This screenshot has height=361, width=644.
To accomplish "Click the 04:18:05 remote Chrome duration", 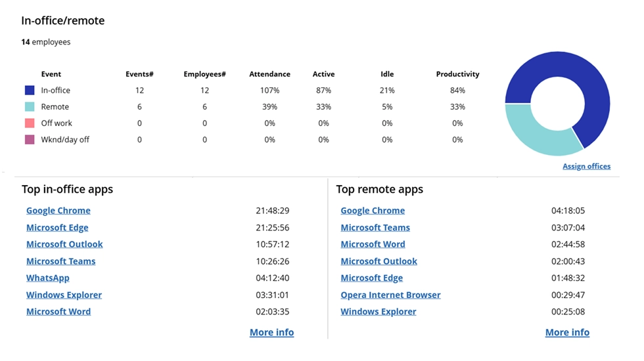I will point(568,211).
